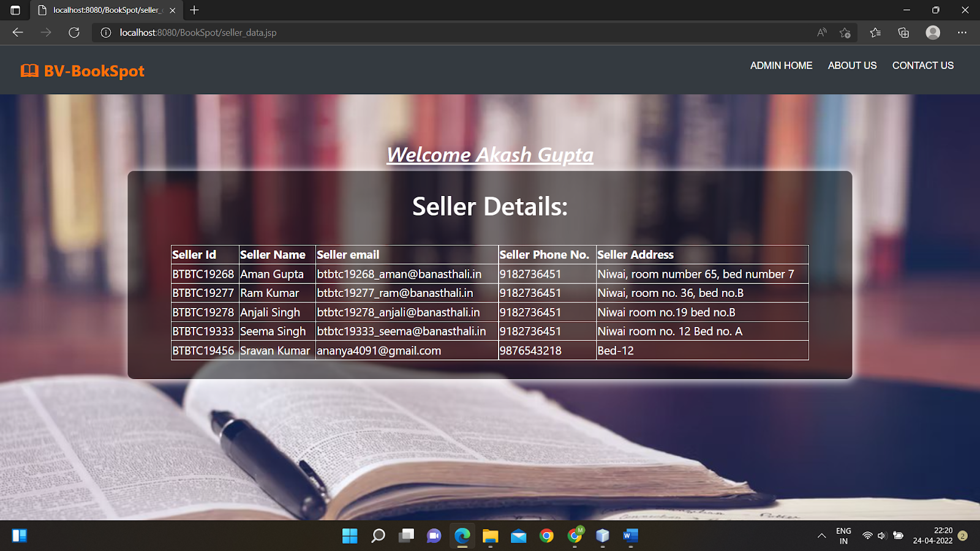Viewport: 980px width, 551px height.
Task: Open Task View in the taskbar
Action: (x=406, y=536)
